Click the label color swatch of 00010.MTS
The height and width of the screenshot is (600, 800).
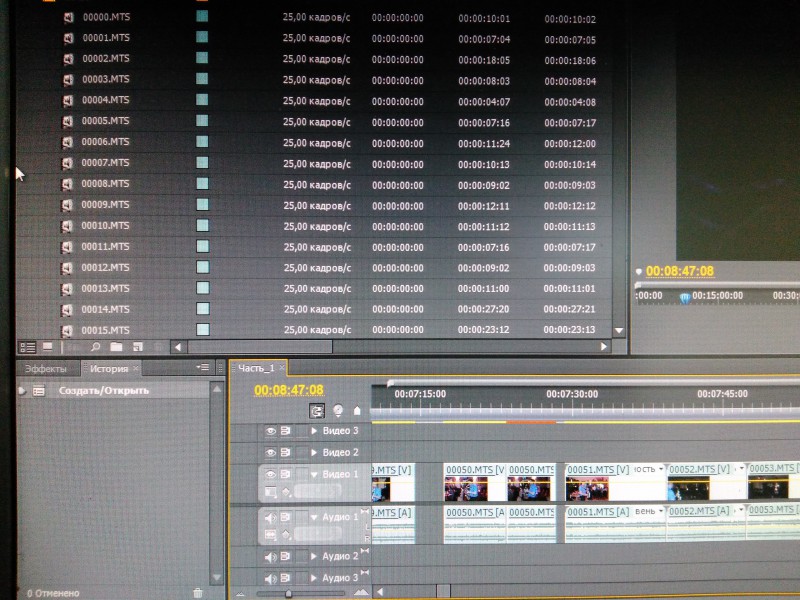tap(203, 225)
